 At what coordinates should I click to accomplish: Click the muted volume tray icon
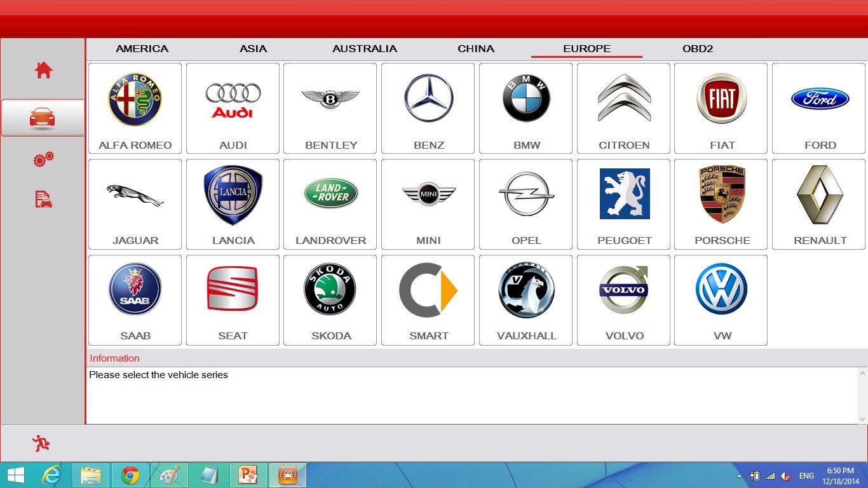pos(785,476)
